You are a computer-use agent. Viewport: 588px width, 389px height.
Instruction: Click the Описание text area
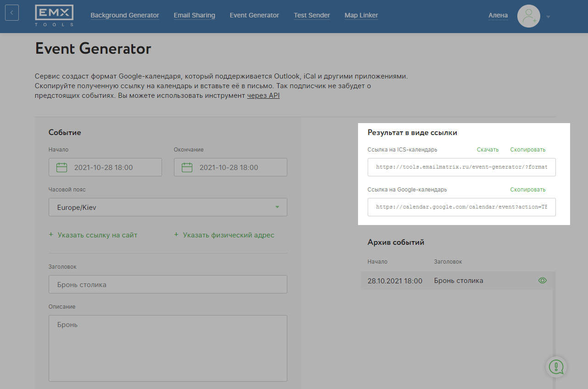168,348
